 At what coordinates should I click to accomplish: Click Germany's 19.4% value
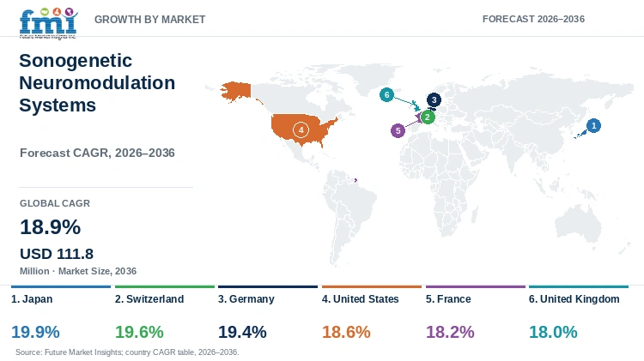(242, 332)
